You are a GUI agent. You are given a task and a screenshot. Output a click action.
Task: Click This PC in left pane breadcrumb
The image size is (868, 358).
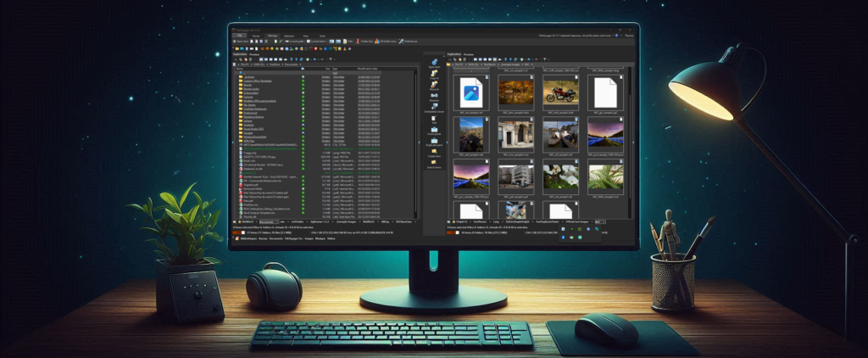[245, 64]
